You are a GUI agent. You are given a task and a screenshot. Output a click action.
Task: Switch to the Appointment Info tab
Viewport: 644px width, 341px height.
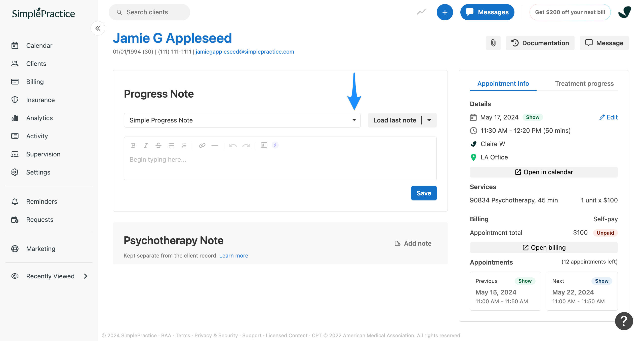coord(503,83)
